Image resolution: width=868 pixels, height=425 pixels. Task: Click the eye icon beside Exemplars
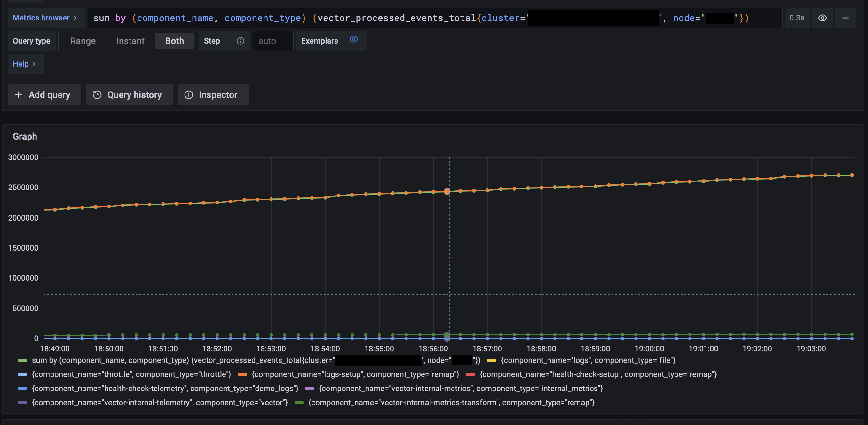pos(353,39)
